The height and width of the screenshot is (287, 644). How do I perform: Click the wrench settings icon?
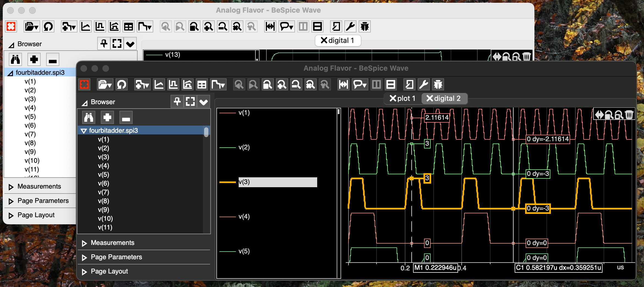pos(423,84)
